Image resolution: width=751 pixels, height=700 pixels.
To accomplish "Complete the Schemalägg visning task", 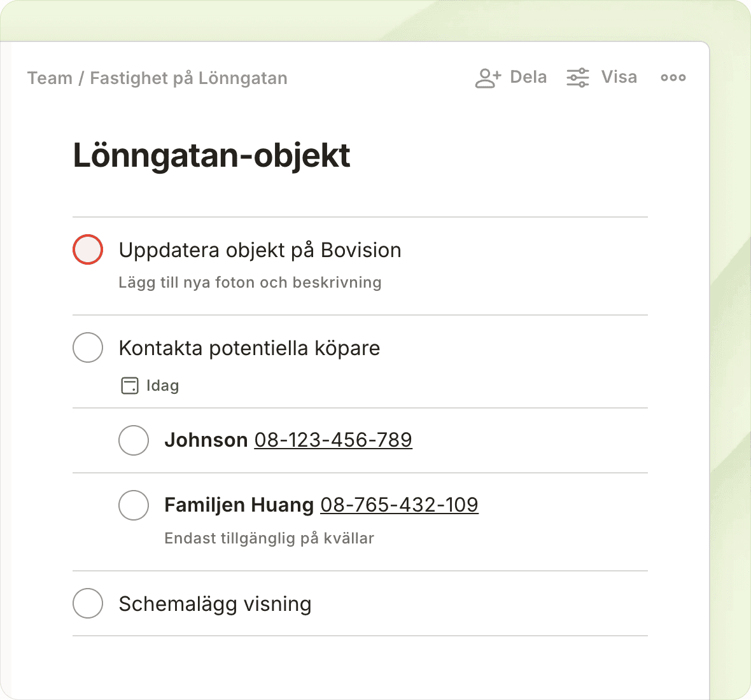I will [88, 603].
